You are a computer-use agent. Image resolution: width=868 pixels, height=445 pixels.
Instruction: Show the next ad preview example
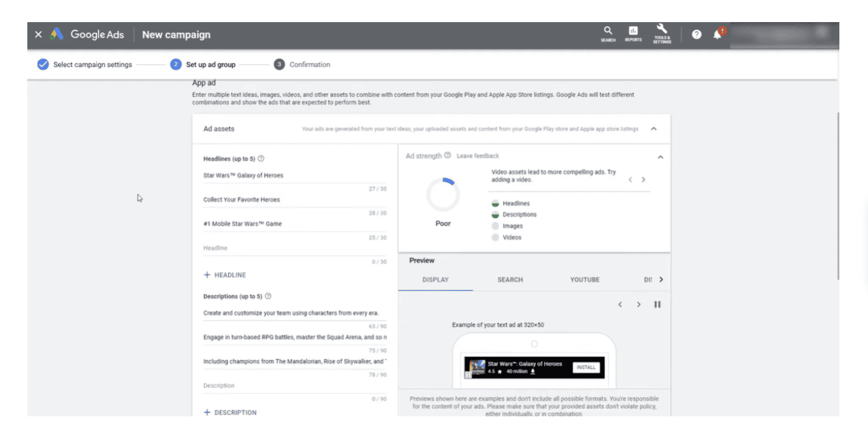pyautogui.click(x=639, y=304)
